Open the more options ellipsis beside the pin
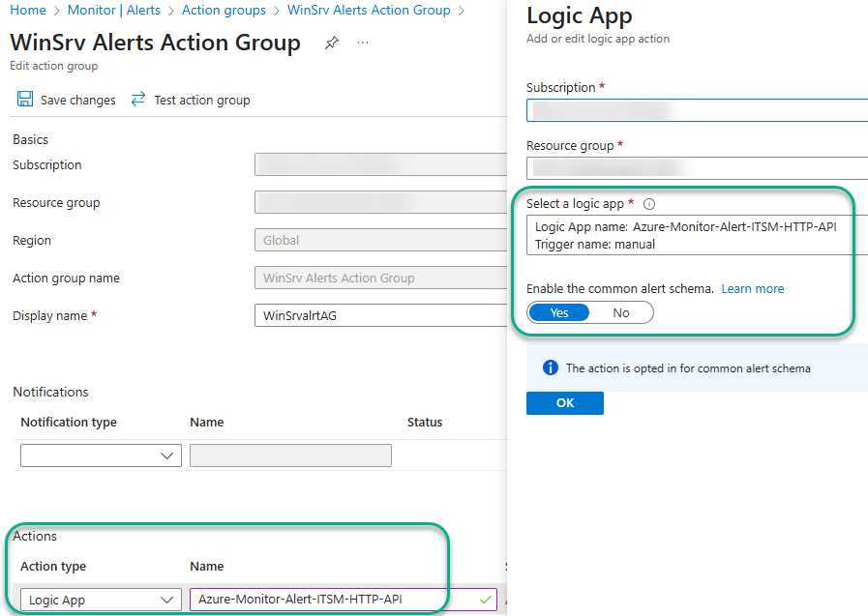This screenshot has width=868, height=616. (362, 43)
